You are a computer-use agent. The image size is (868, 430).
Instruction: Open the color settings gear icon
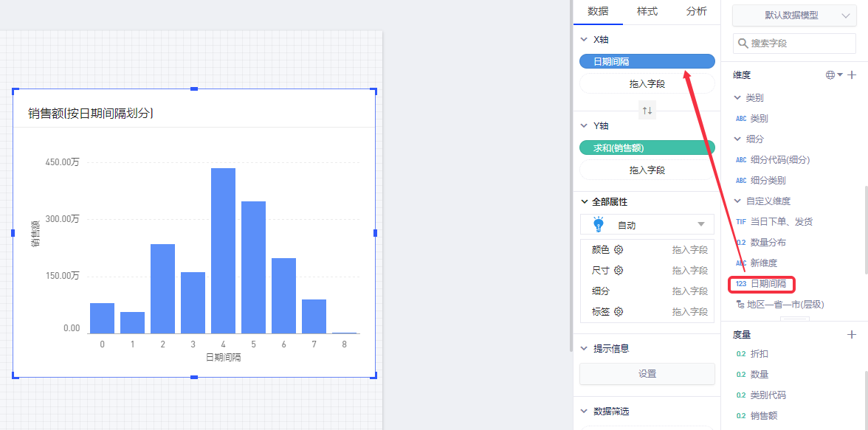(x=619, y=250)
